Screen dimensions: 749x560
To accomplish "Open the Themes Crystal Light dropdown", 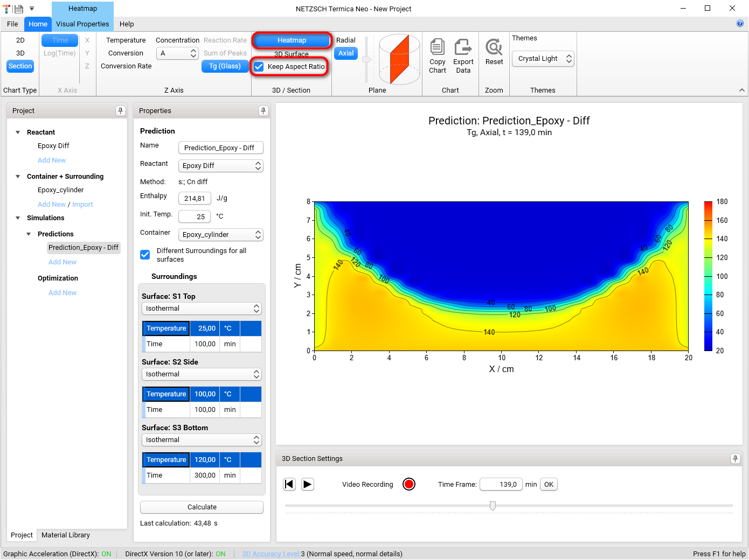I will click(x=543, y=59).
